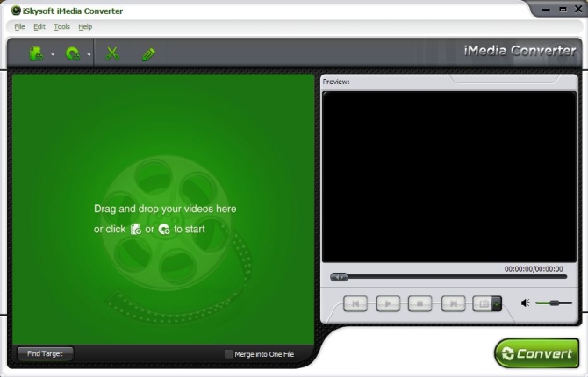Click the Add Files icon in toolbar
Image resolution: width=588 pixels, height=377 pixels.
click(37, 54)
